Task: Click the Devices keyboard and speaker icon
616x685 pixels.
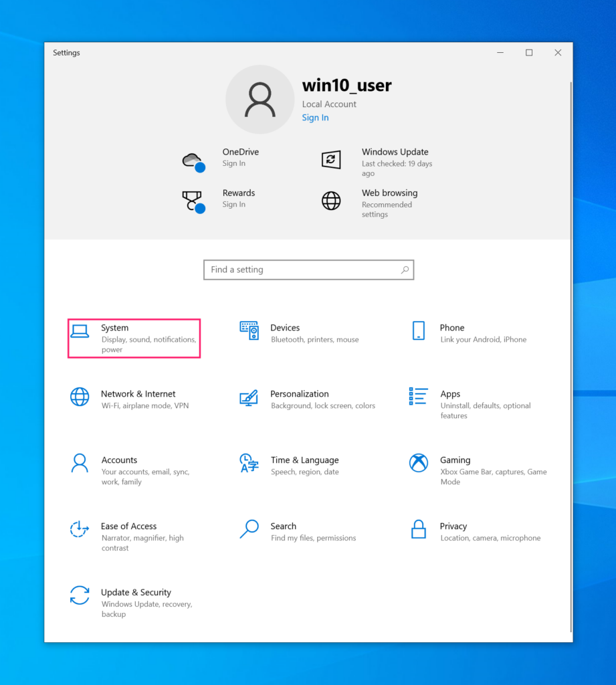Action: pos(249,330)
